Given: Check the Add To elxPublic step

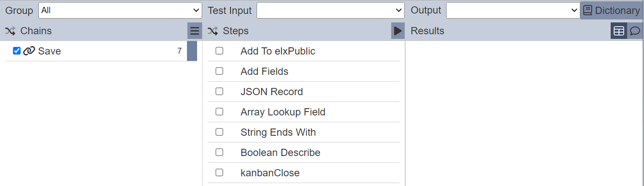Looking at the screenshot, I should point(219,51).
